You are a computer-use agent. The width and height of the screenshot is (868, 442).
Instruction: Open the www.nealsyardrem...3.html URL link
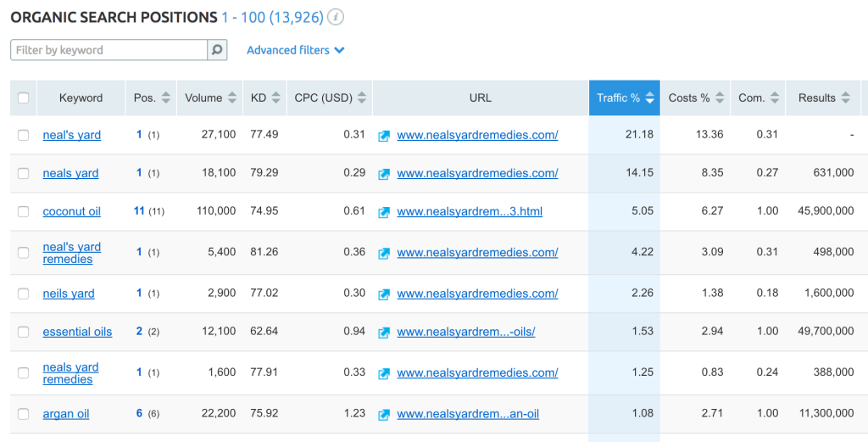click(x=470, y=211)
